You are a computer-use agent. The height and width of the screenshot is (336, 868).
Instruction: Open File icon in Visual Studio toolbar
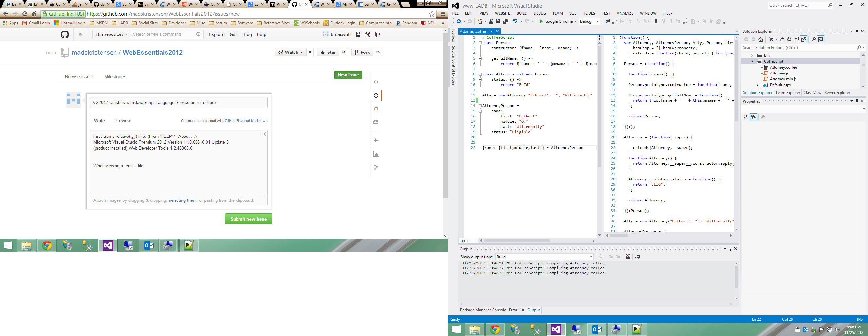pyautogui.click(x=491, y=22)
